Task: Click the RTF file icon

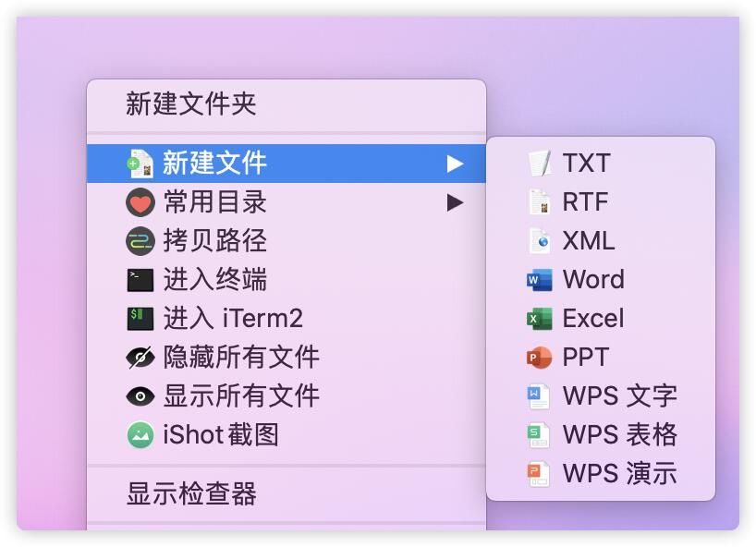Action: click(x=540, y=202)
